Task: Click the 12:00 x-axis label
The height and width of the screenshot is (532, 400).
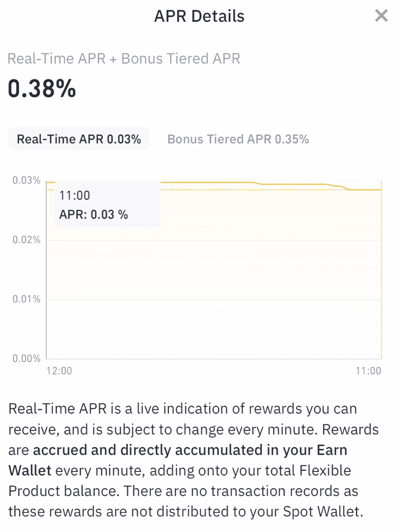Action: pos(59,371)
